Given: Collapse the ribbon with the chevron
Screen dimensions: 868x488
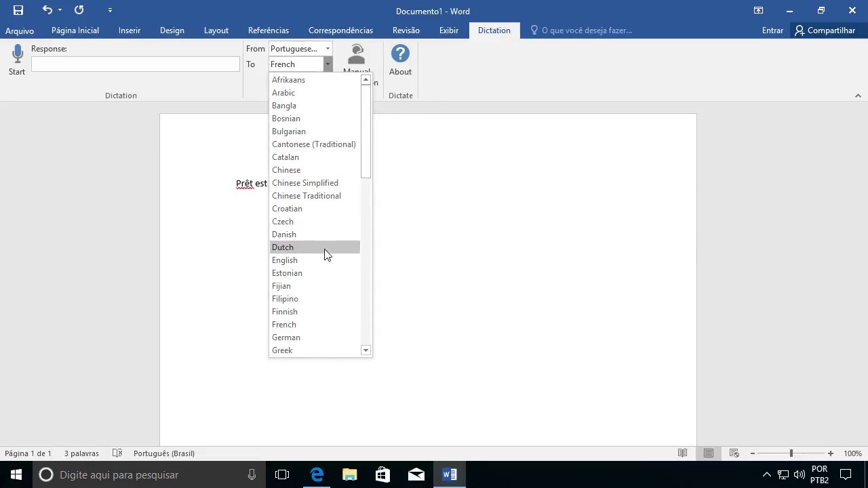Looking at the screenshot, I should click(x=858, y=96).
